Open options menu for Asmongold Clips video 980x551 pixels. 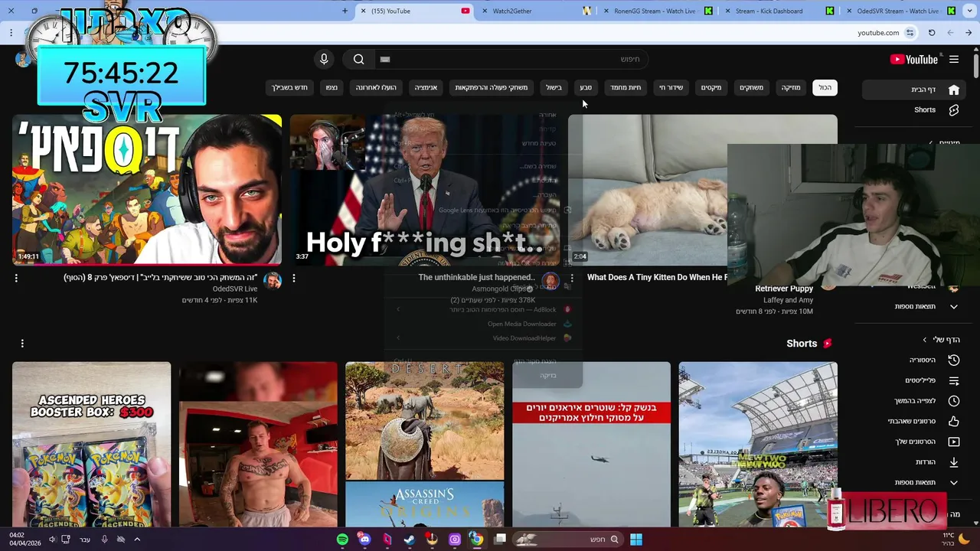coord(294,279)
